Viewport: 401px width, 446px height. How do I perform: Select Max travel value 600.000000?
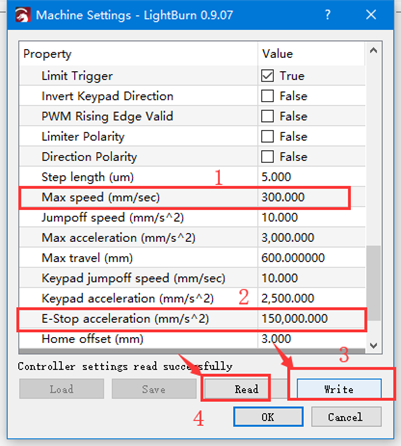pyautogui.click(x=293, y=258)
